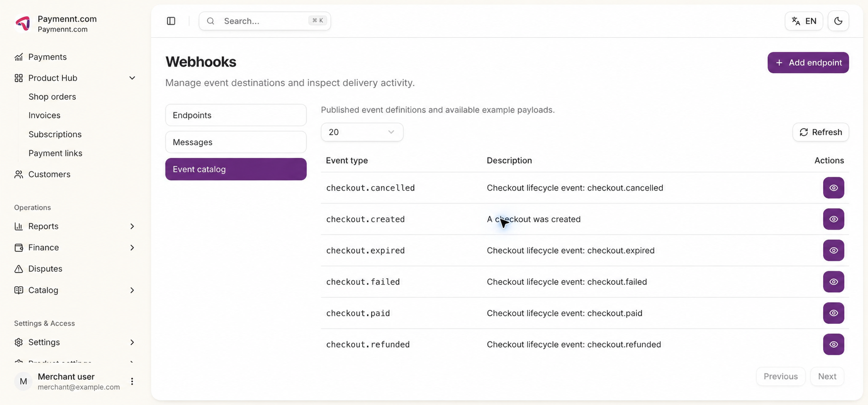Expand the Catalog chevron
The height and width of the screenshot is (405, 868).
tap(132, 290)
